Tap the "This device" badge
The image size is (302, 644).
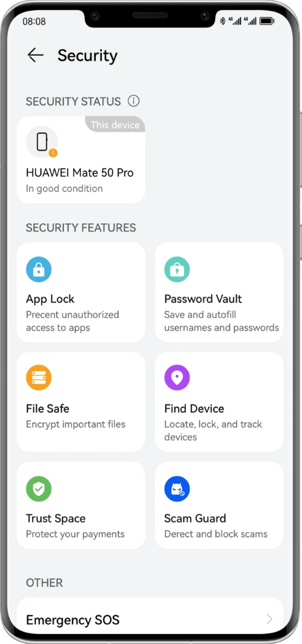115,125
